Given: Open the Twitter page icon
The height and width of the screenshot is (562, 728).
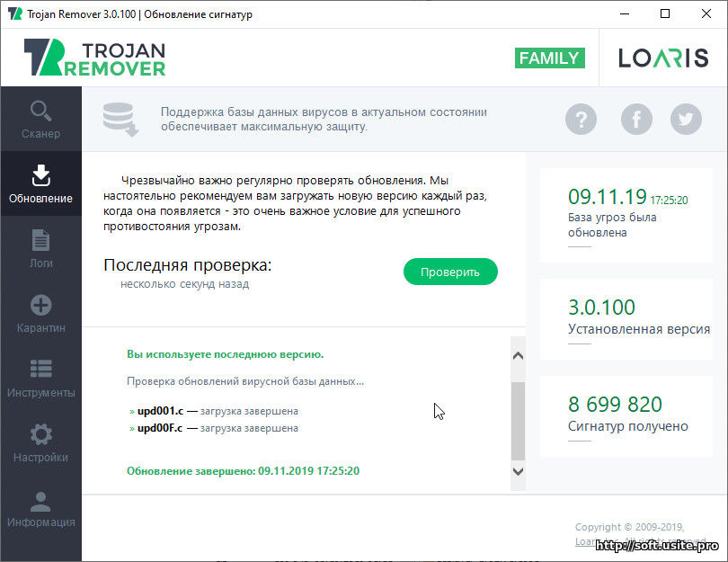Looking at the screenshot, I should 686,120.
